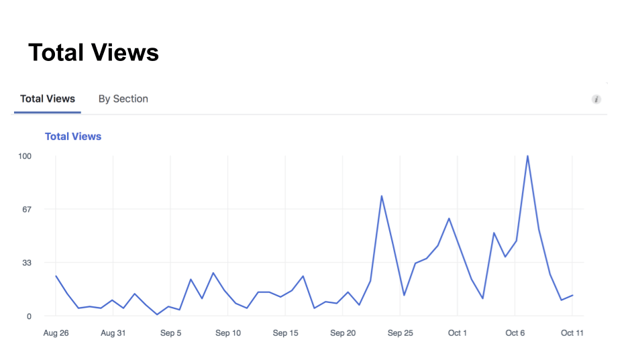Select the Sep 10 date label
The width and height of the screenshot is (644, 362).
(x=228, y=333)
